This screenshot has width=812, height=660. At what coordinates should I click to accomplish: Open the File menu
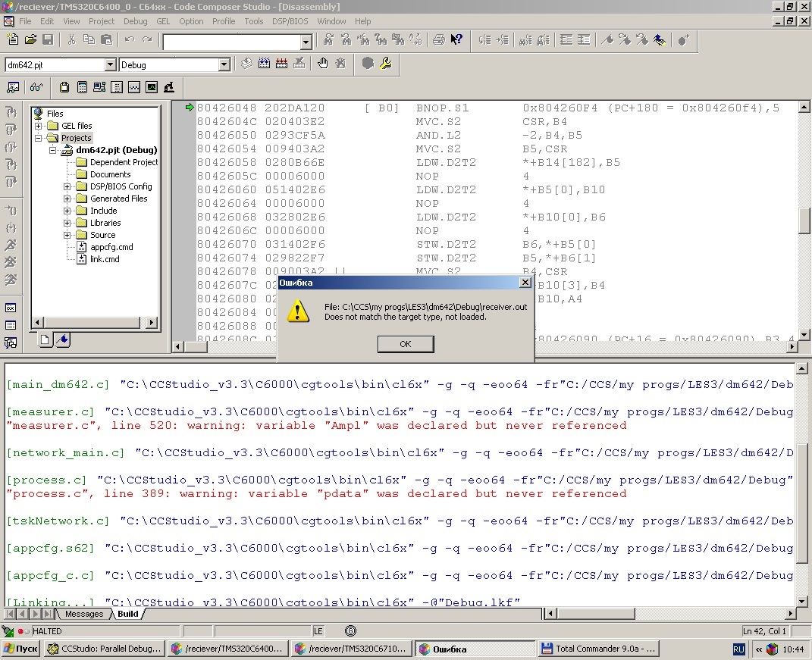tap(25, 21)
